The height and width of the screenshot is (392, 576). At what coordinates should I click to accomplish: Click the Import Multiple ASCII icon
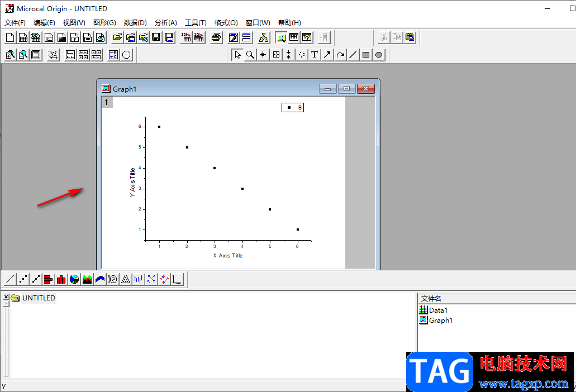(199, 37)
